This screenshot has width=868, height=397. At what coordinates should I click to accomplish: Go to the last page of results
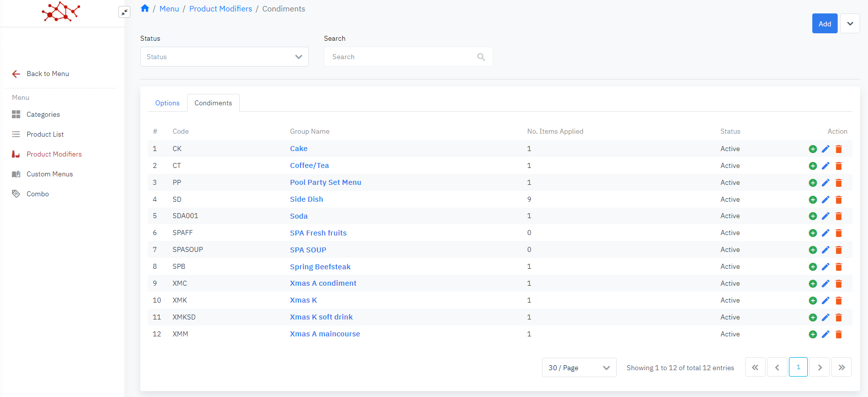(x=841, y=368)
